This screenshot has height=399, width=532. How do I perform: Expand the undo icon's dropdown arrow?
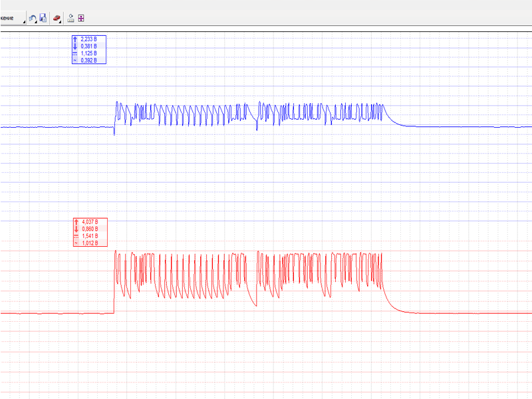point(37,21)
